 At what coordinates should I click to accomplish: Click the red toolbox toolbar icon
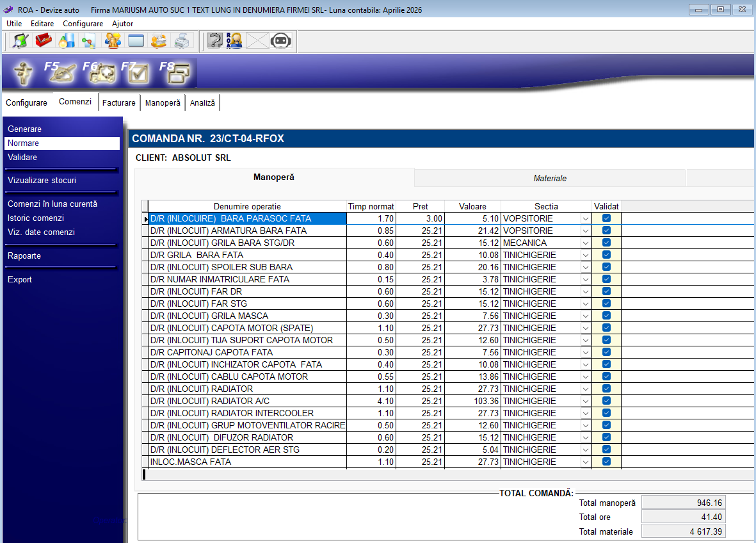[44, 41]
